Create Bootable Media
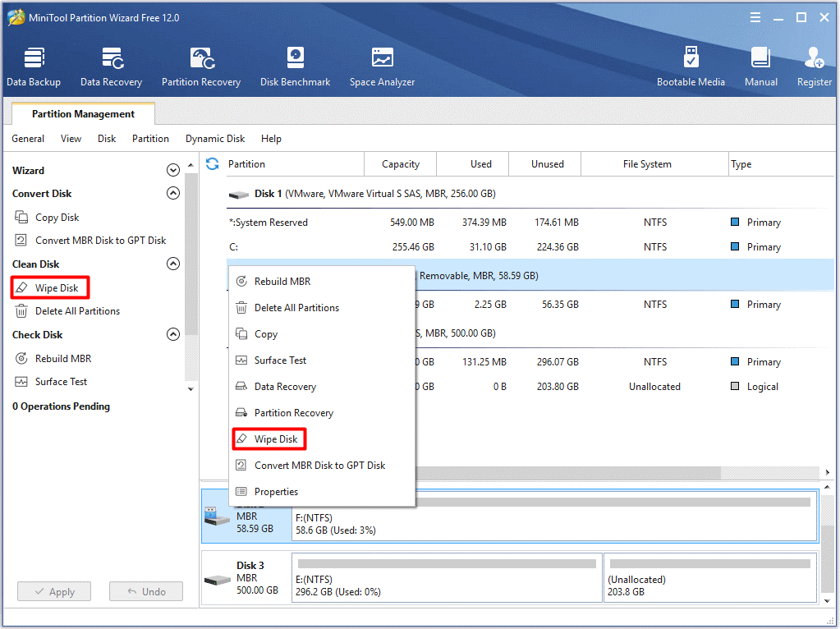Viewport: 840px width, 629px height. pos(691,67)
